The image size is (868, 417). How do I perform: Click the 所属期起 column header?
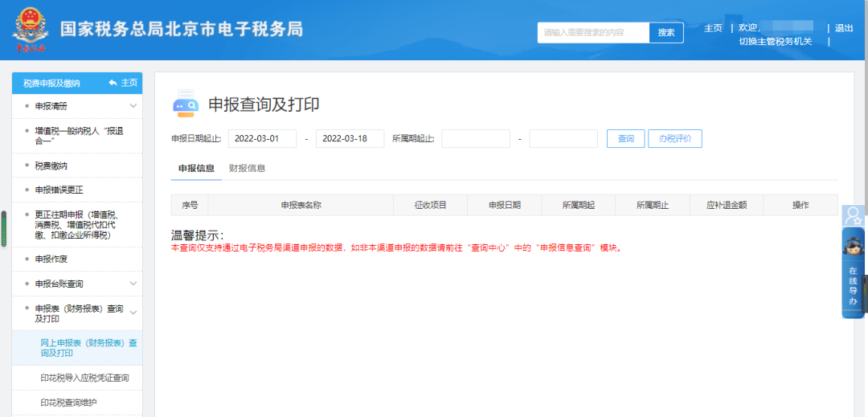tap(579, 205)
